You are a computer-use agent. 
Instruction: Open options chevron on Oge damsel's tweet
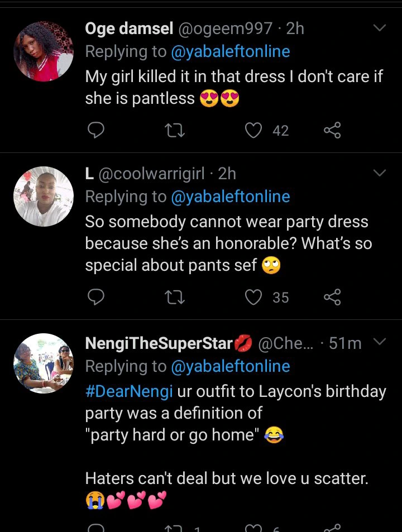(380, 28)
